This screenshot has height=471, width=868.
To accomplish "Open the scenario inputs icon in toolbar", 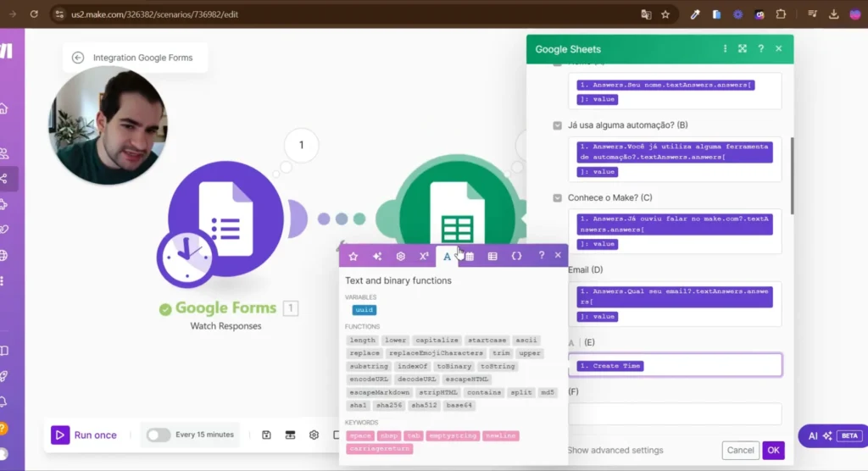I will [290, 435].
